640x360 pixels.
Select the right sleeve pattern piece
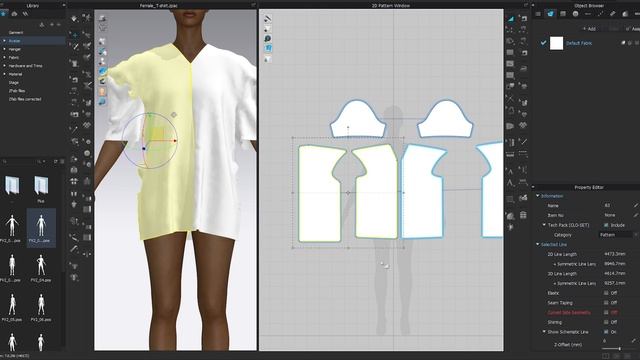(445, 120)
